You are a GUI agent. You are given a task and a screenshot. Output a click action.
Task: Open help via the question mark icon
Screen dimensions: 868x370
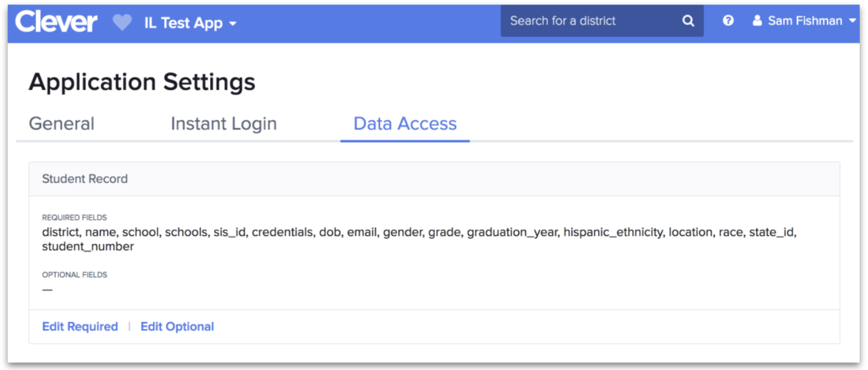tap(728, 21)
